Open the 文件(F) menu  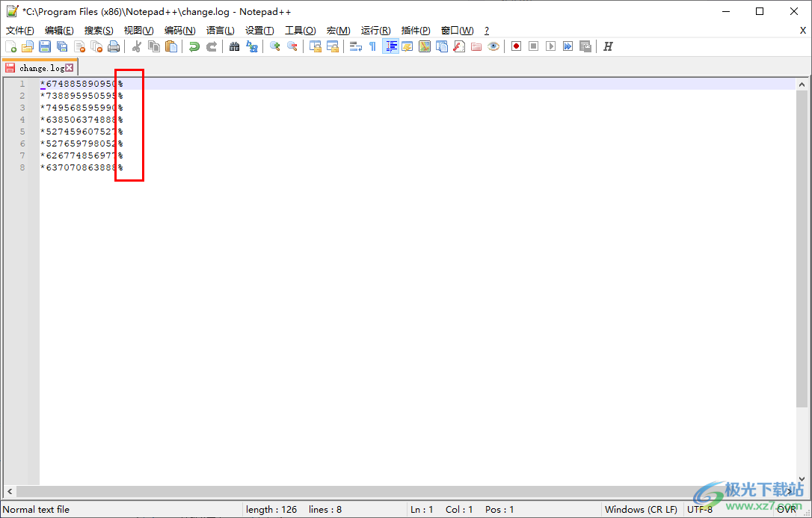(x=20, y=31)
